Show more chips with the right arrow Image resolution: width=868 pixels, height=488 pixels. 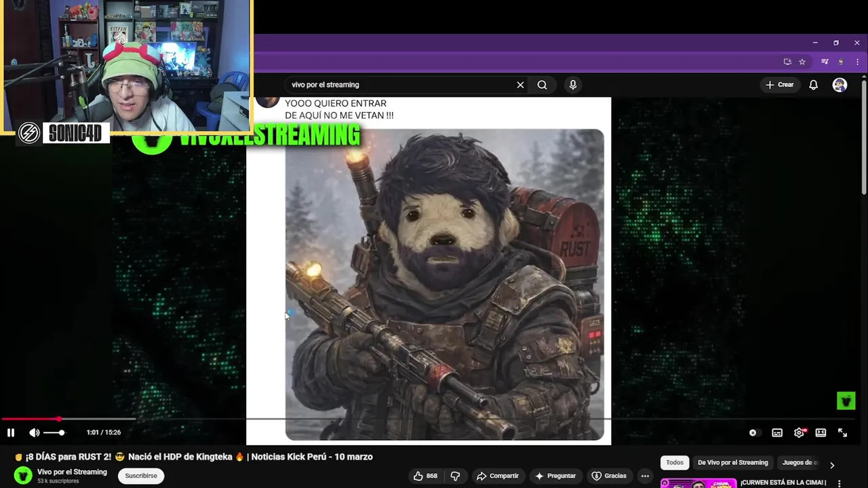[x=832, y=465]
